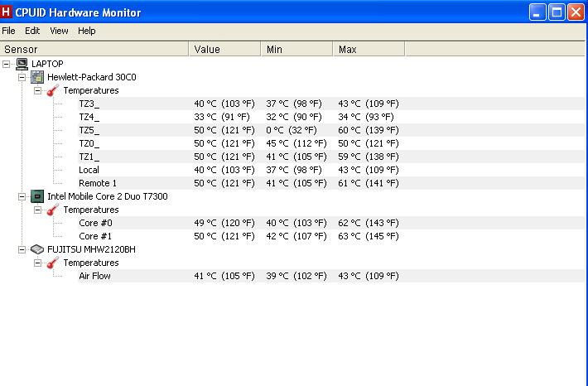588x386 pixels.
Task: Select the Remote 1 sensor row
Action: pos(330,183)
